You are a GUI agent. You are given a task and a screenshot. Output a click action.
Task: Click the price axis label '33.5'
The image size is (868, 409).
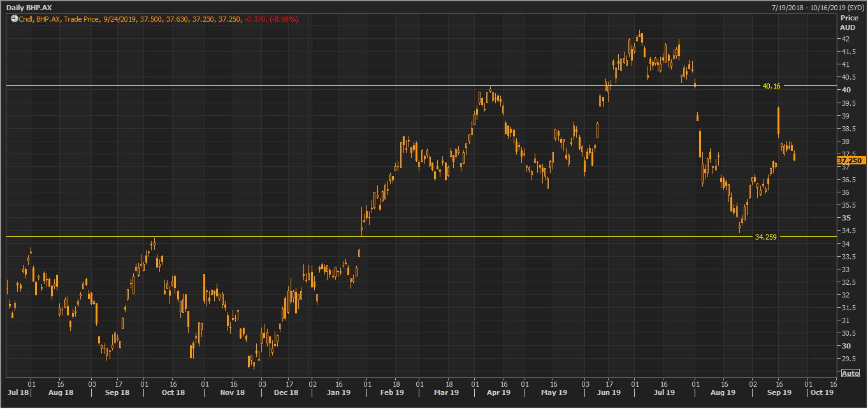(848, 257)
